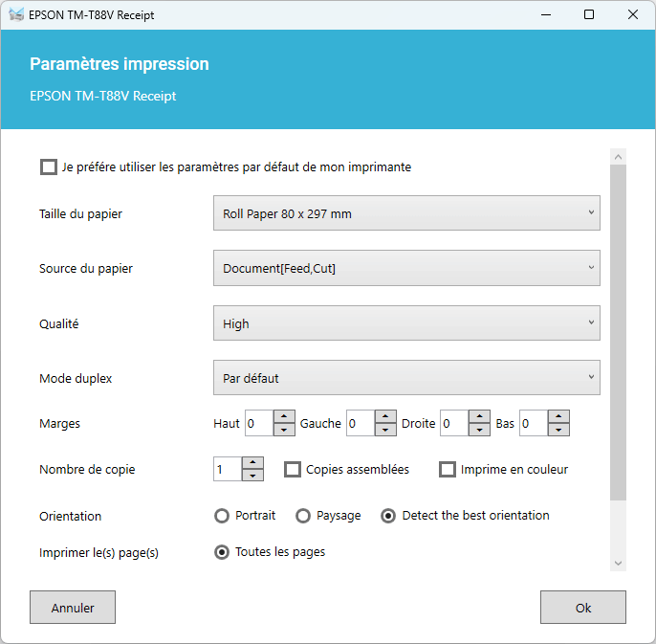Screen dimensions: 656x644
Task: Open the Taille du papier dropdown
Action: 406,213
